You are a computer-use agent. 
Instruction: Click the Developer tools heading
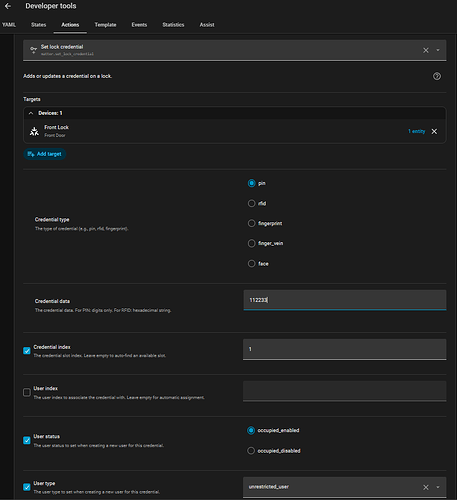tap(51, 6)
